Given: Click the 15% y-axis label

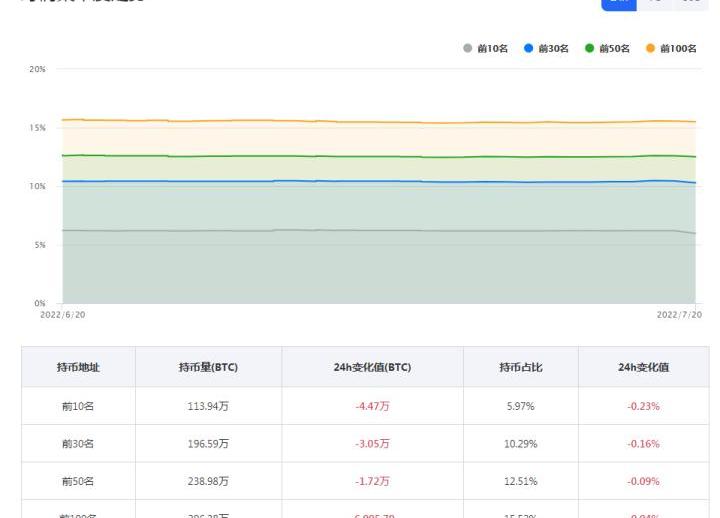Looking at the screenshot, I should pos(37,128).
